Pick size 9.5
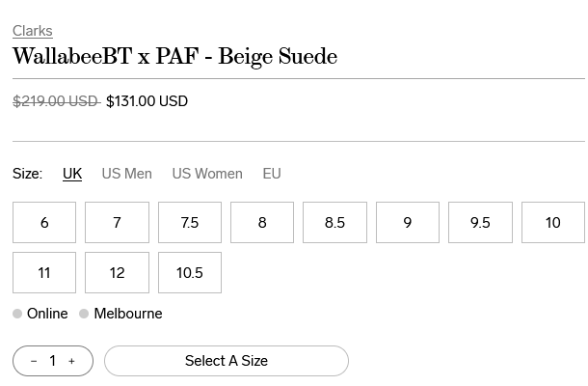Image resolution: width=588 pixels, height=386 pixels. [480, 223]
